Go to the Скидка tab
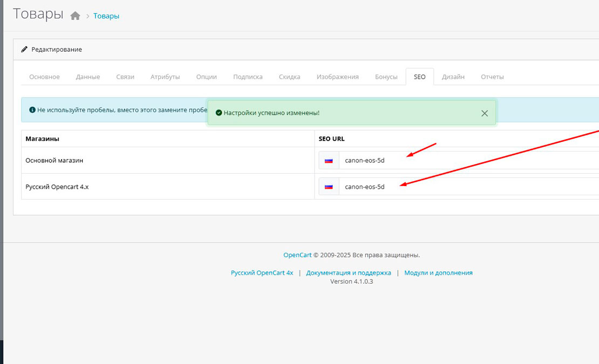The height and width of the screenshot is (364, 599). pyautogui.click(x=290, y=77)
